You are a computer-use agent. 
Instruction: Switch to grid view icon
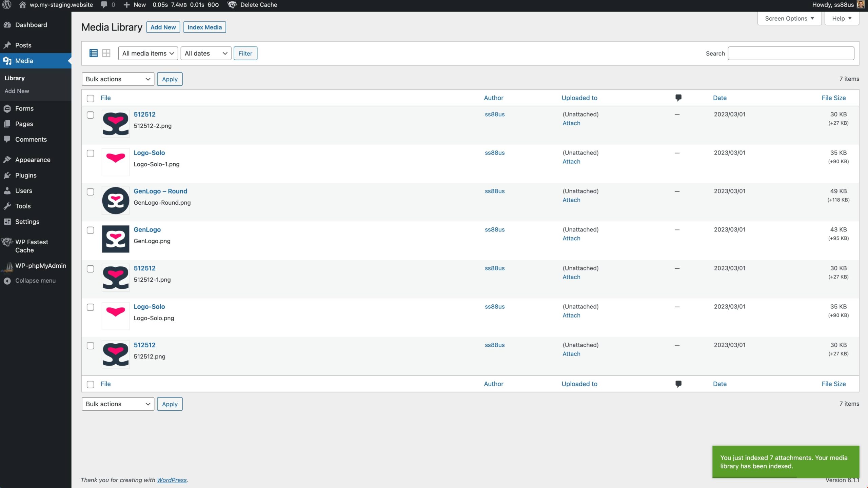point(106,53)
